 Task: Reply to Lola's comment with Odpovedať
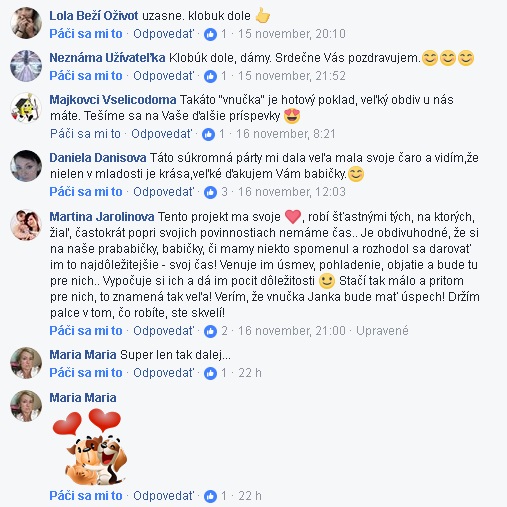click(x=163, y=34)
